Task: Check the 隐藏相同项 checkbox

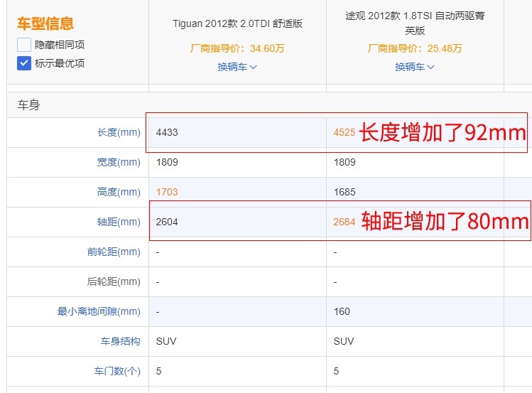Action: 24,45
